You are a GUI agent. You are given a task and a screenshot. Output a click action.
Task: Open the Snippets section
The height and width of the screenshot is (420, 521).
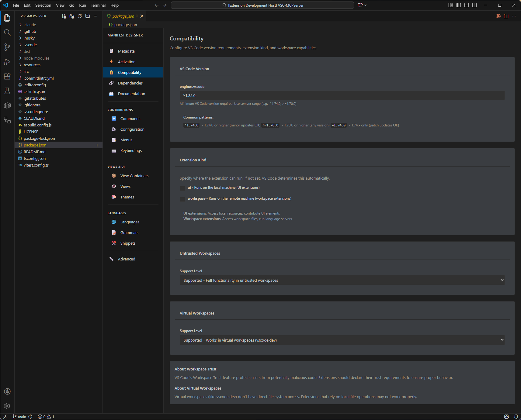point(133,243)
